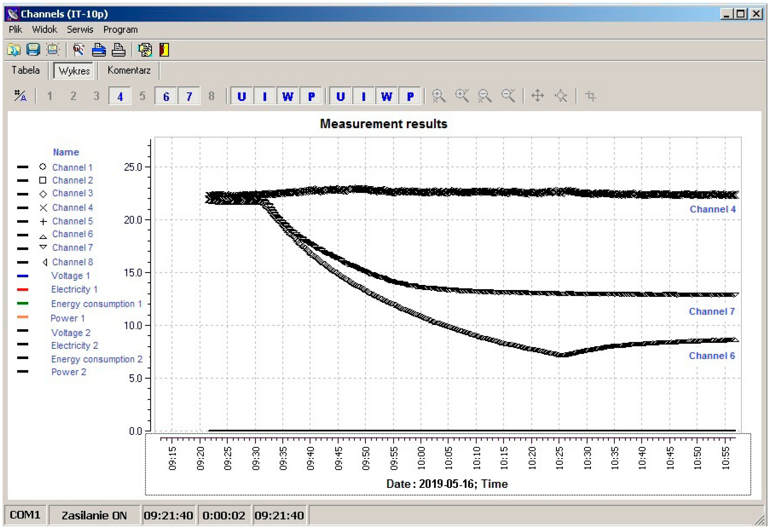Viewport: 772px width, 532px height.
Task: Click the Voltage 1 blue line swatch
Action: [x=23, y=276]
